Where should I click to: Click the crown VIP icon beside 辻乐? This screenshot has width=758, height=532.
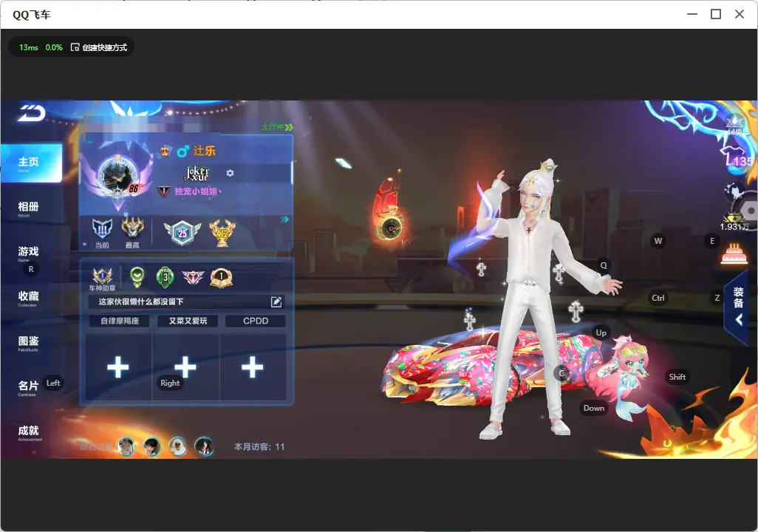(165, 151)
